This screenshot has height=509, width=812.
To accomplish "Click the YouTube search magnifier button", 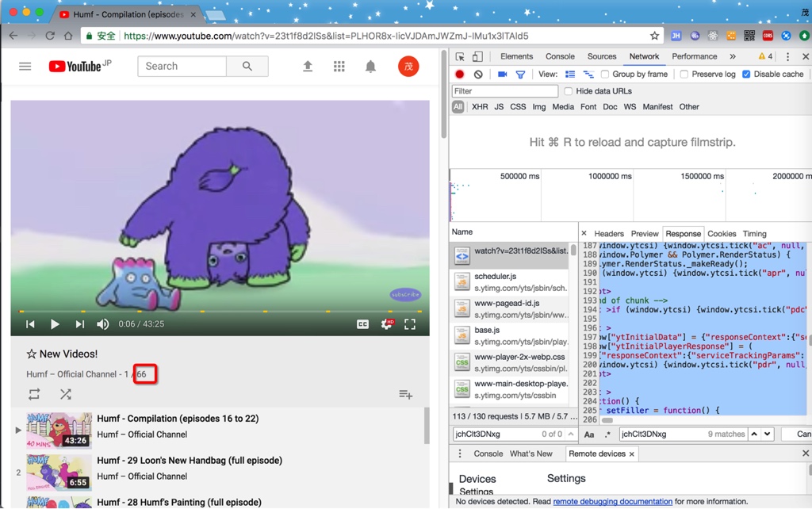I will [x=247, y=67].
